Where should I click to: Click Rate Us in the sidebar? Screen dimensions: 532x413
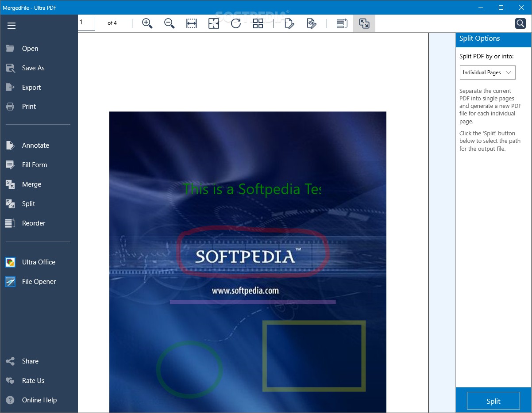[39, 381]
